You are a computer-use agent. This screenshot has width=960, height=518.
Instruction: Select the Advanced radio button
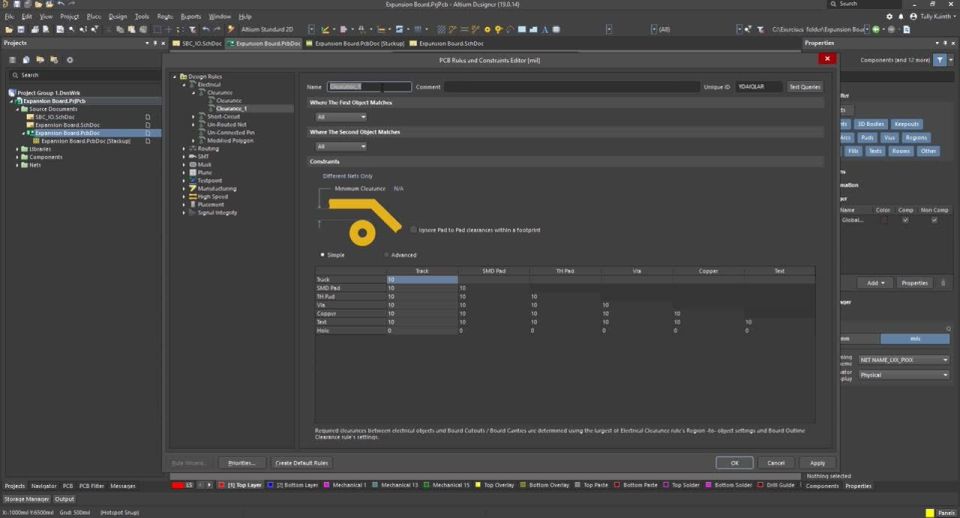point(386,255)
